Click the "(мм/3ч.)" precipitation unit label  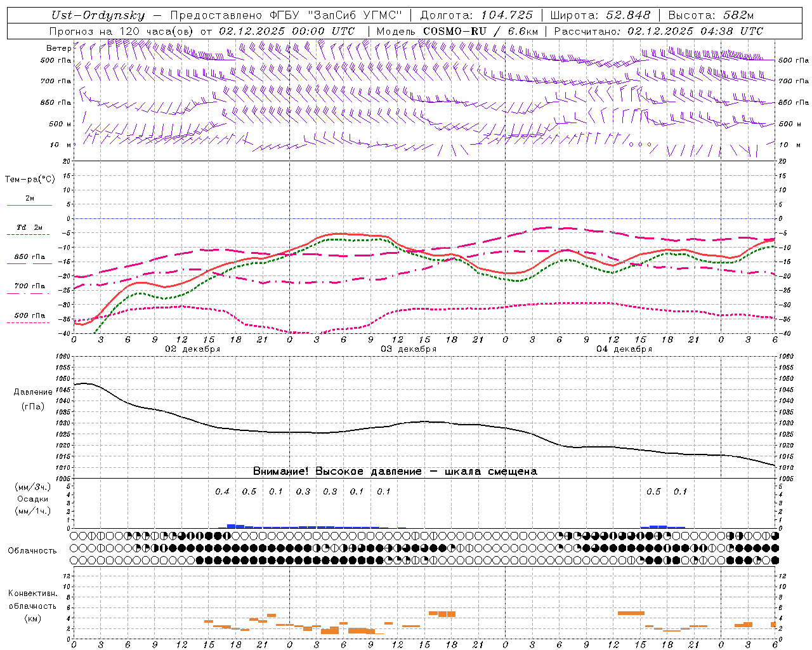click(x=33, y=487)
